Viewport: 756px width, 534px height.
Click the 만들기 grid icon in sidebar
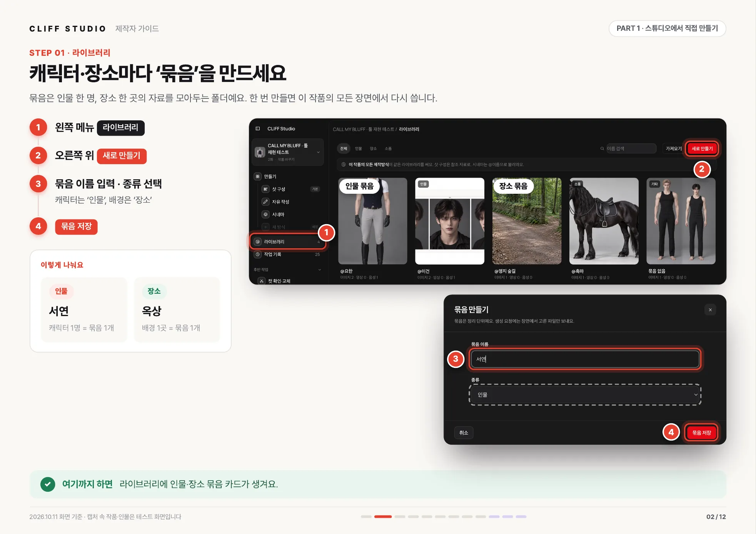[x=257, y=176]
